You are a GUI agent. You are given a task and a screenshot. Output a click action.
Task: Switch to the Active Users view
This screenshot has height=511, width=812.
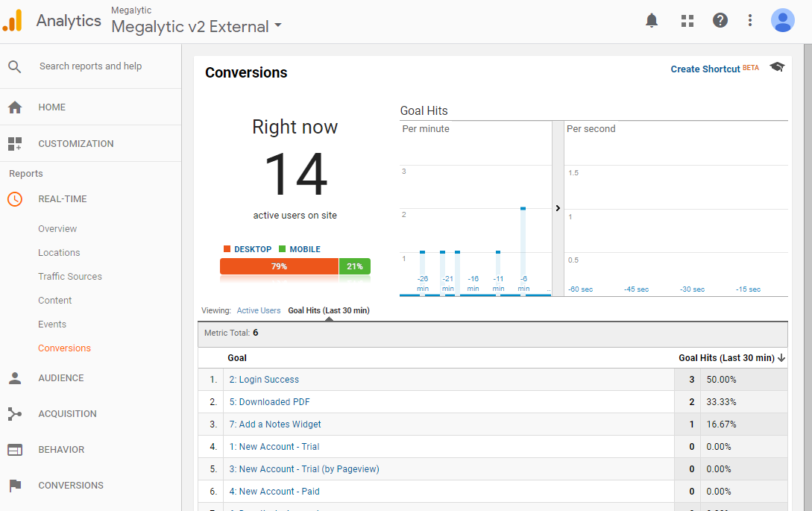[259, 310]
